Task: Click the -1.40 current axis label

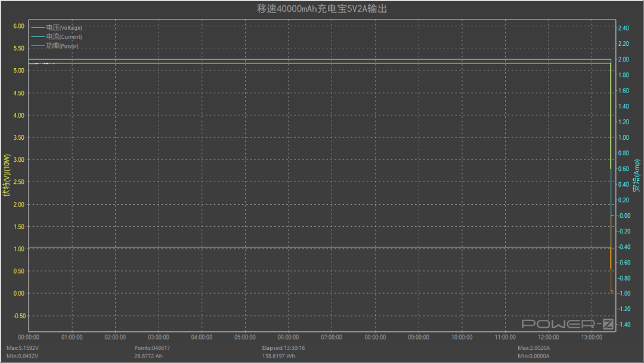Action: pos(624,324)
